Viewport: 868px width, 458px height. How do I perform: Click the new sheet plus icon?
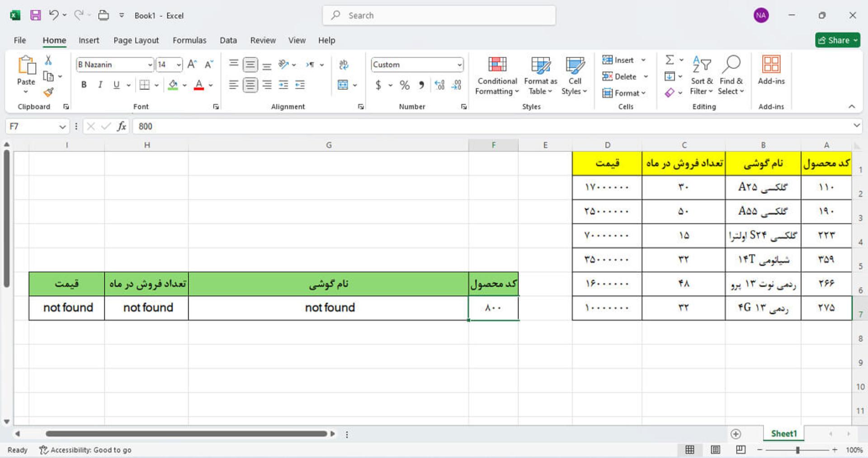point(736,434)
